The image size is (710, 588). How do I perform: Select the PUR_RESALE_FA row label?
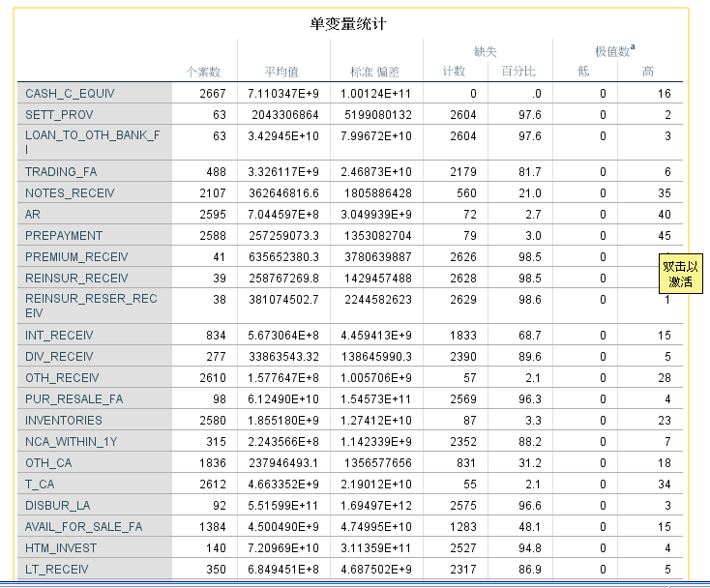pyautogui.click(x=74, y=398)
